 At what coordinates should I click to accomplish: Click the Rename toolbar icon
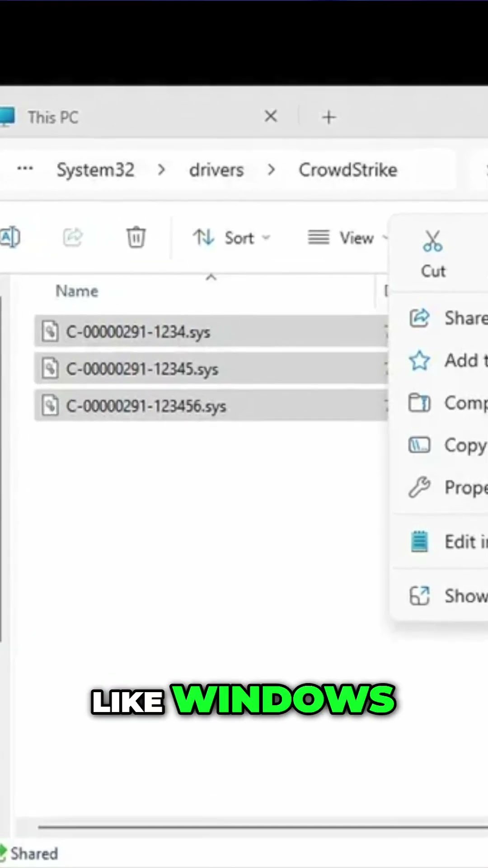[10, 237]
